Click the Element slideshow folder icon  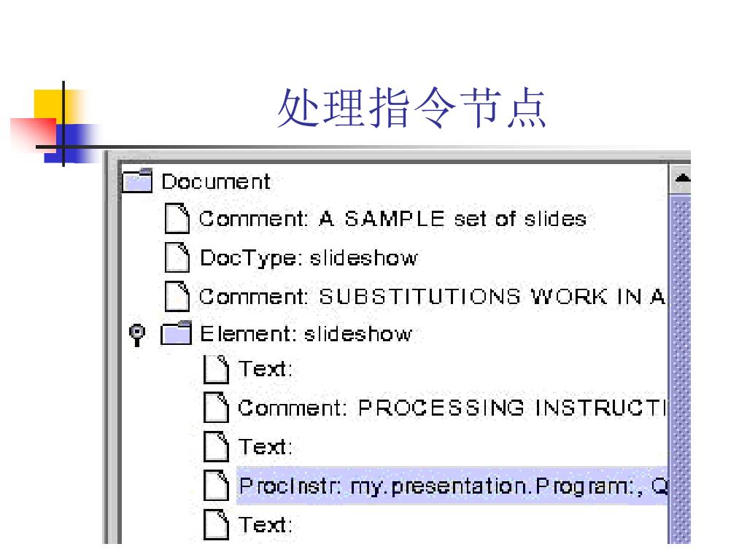point(175,334)
